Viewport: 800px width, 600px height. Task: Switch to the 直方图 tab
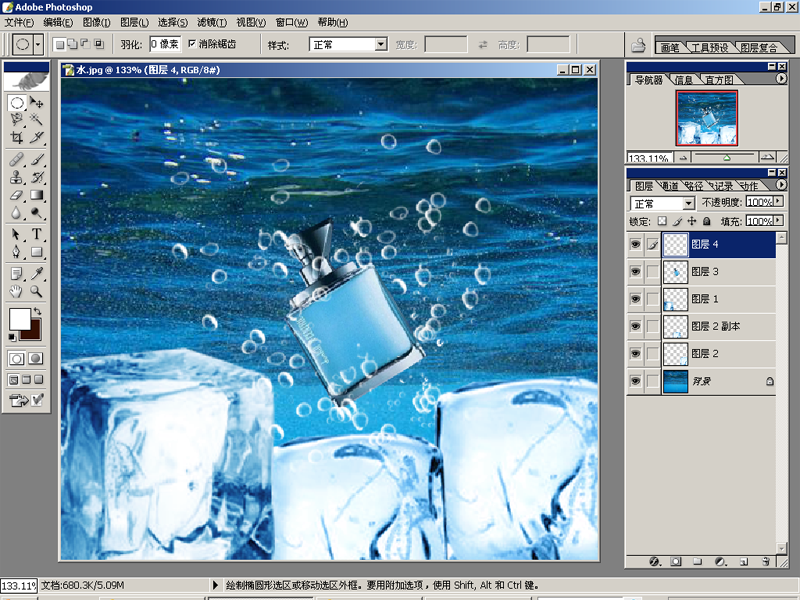(x=719, y=80)
